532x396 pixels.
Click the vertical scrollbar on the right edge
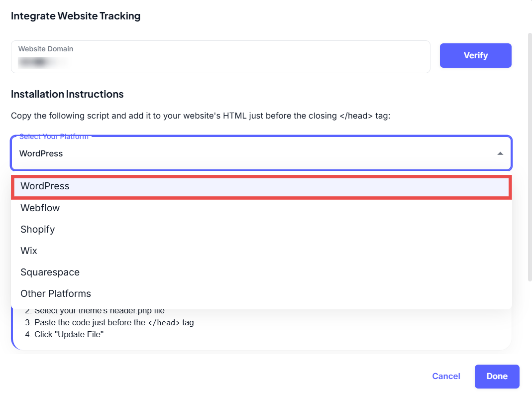tap(529, 149)
